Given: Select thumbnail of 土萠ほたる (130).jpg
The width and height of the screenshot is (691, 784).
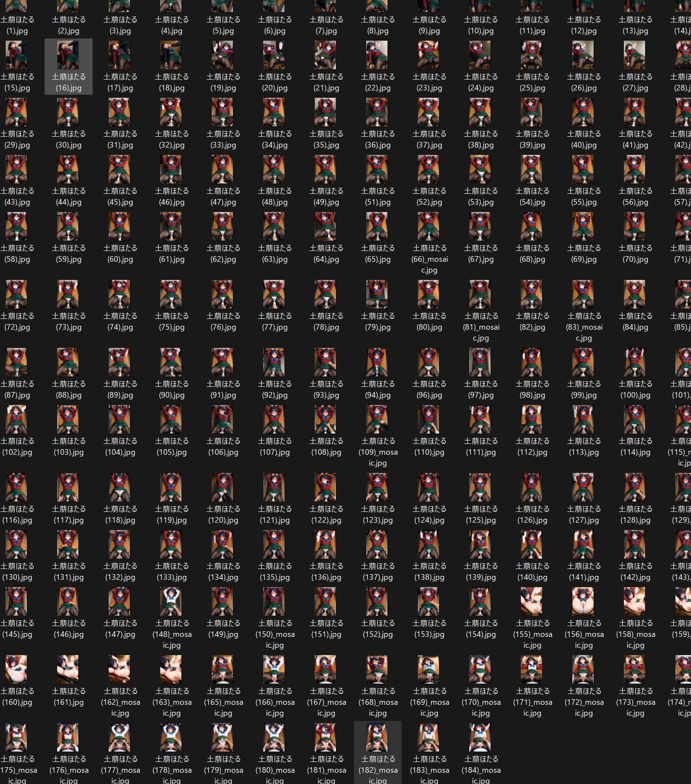Looking at the screenshot, I should [16, 544].
